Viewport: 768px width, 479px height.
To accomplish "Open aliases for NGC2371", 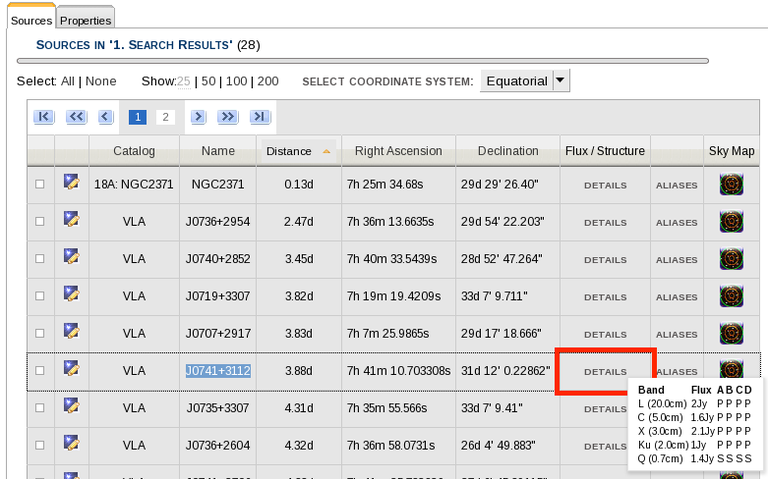I will pyautogui.click(x=676, y=185).
